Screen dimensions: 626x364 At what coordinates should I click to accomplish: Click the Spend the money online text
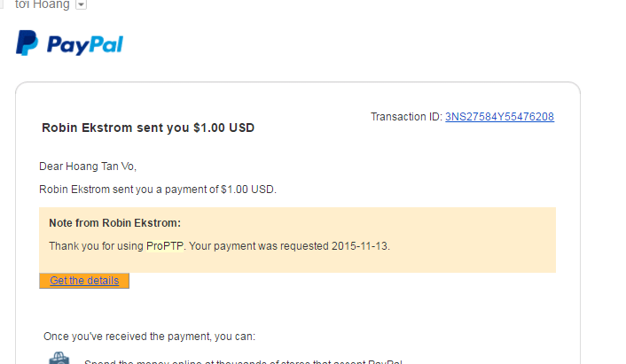click(x=239, y=361)
